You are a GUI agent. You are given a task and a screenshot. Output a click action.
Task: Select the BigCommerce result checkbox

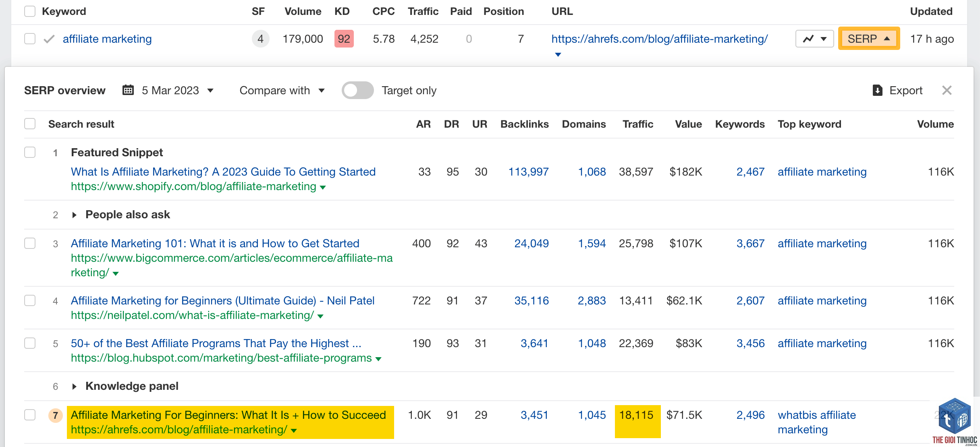[x=30, y=243]
